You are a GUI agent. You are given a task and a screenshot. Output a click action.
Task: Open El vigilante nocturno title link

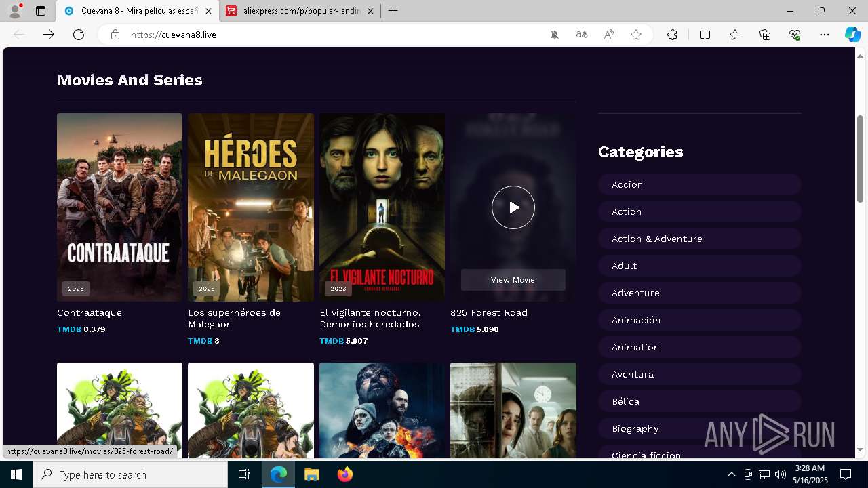pos(370,319)
